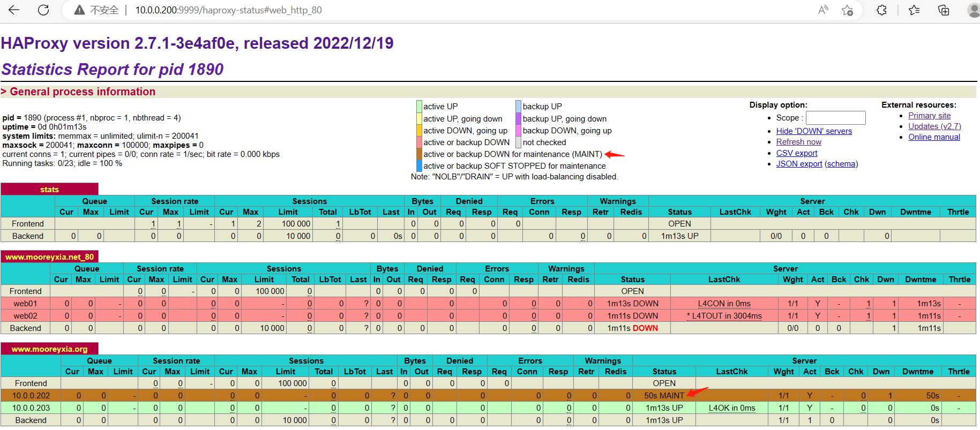Click the backup UP blue legend swatch
The width and height of the screenshot is (980, 430).
519,106
